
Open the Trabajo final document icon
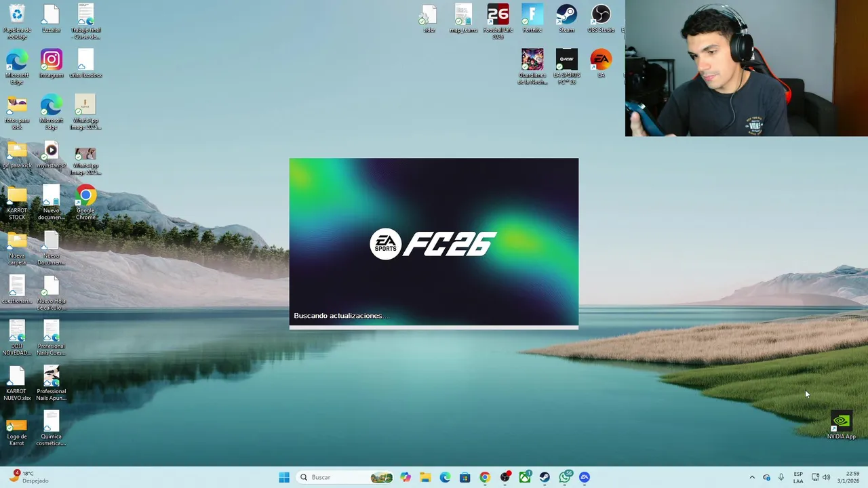pos(85,21)
